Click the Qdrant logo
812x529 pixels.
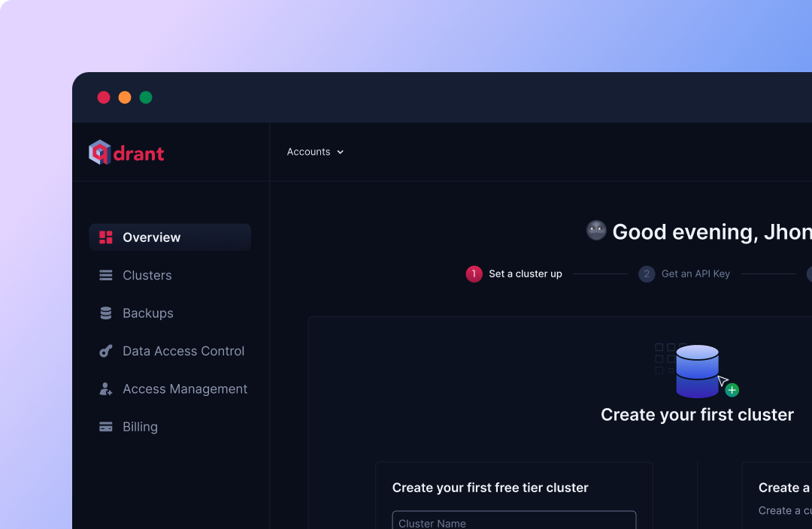(x=126, y=152)
